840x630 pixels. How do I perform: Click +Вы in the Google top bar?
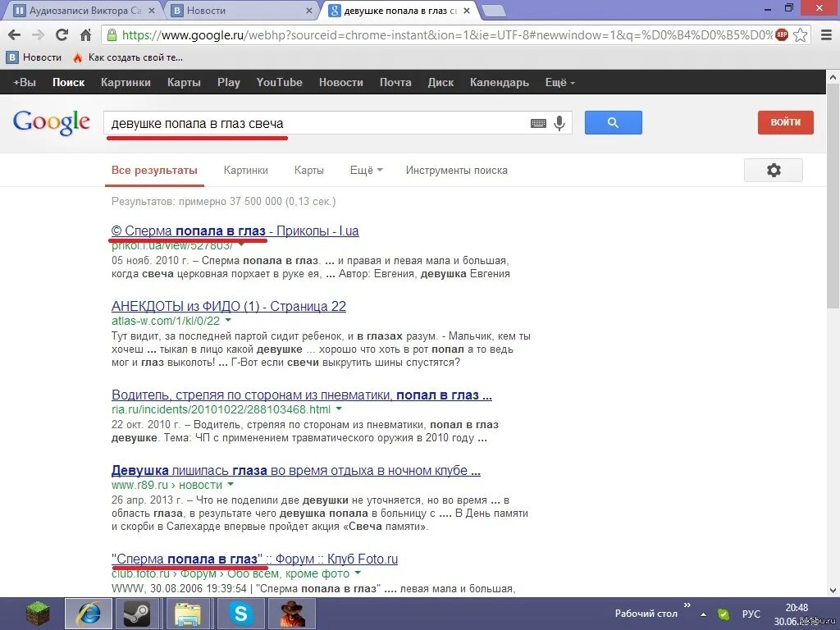pos(24,83)
